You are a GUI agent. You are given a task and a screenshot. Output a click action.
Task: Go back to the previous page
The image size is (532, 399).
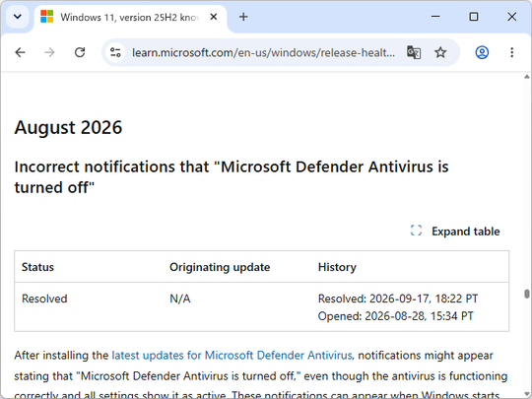point(21,52)
